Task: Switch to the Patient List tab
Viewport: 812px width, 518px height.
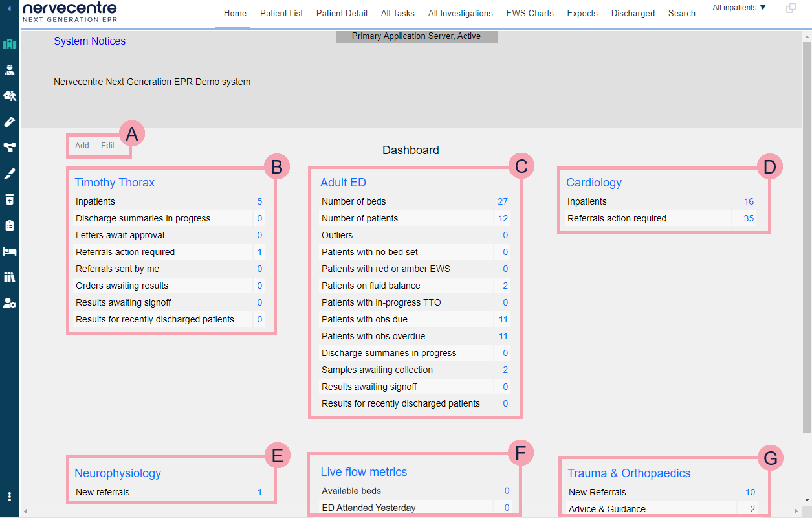Action: [x=281, y=13]
